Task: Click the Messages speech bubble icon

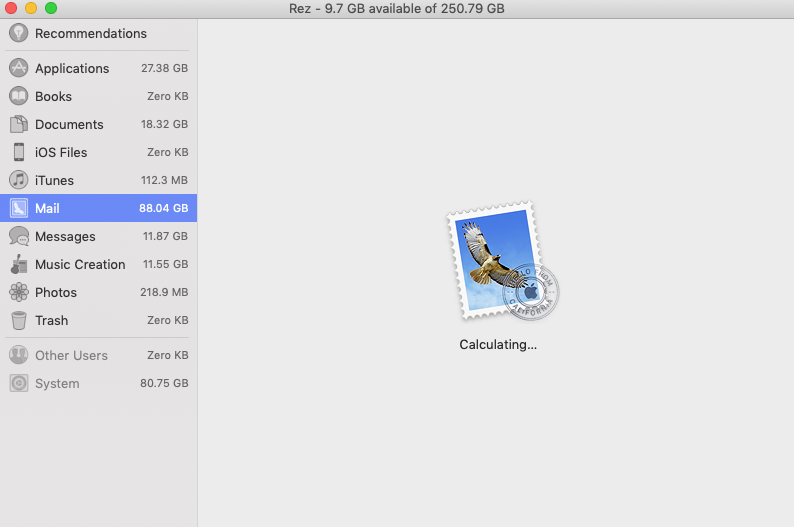Action: coord(19,236)
